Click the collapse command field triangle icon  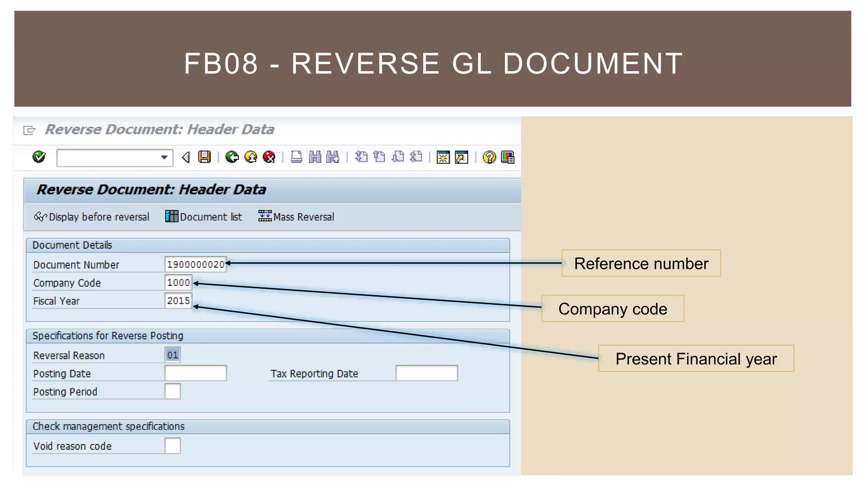(186, 158)
